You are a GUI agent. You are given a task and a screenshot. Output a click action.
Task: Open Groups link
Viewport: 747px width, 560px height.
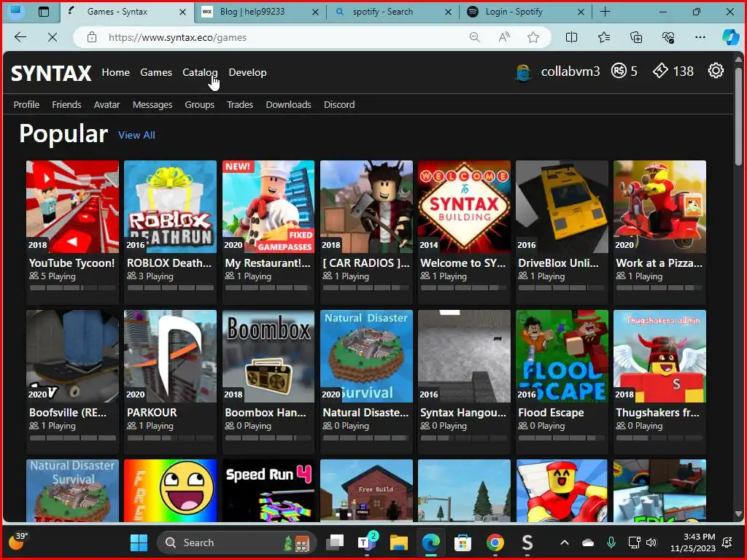tap(200, 104)
